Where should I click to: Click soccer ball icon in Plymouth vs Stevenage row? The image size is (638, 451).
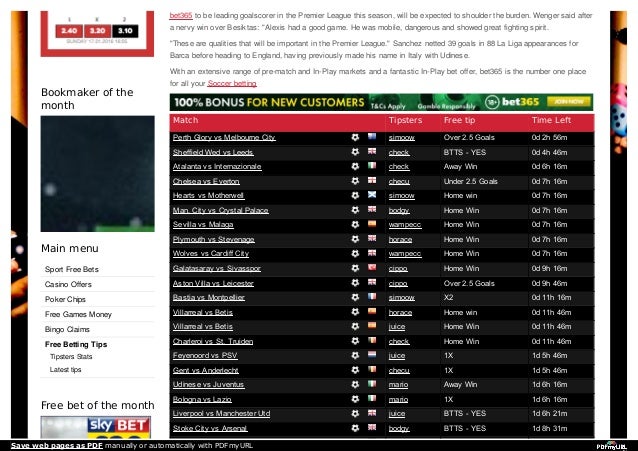pos(355,239)
